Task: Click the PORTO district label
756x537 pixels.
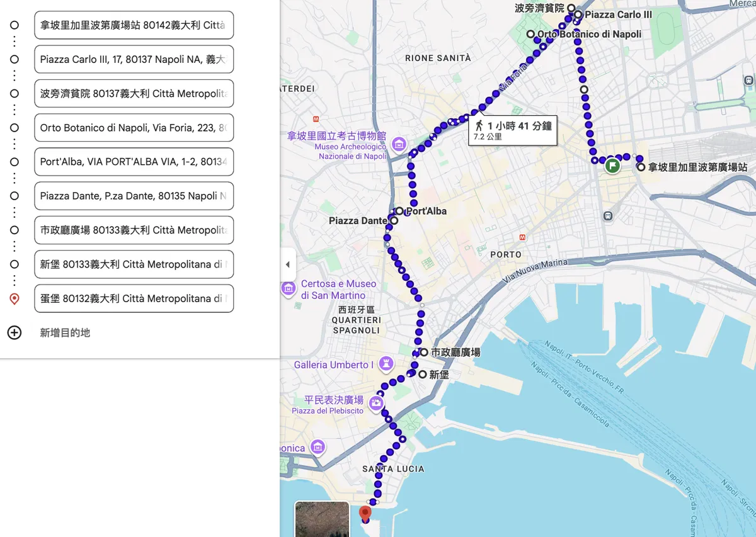Action: tap(506, 254)
